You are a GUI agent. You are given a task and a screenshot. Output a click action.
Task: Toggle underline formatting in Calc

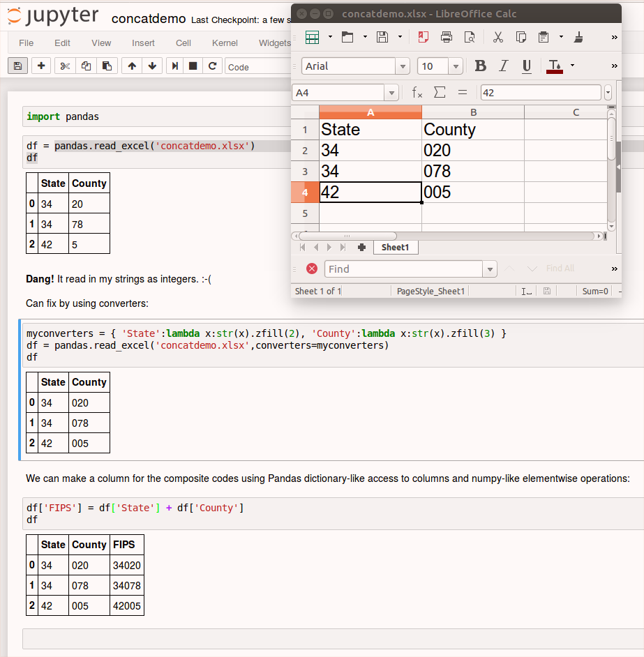[x=527, y=66]
